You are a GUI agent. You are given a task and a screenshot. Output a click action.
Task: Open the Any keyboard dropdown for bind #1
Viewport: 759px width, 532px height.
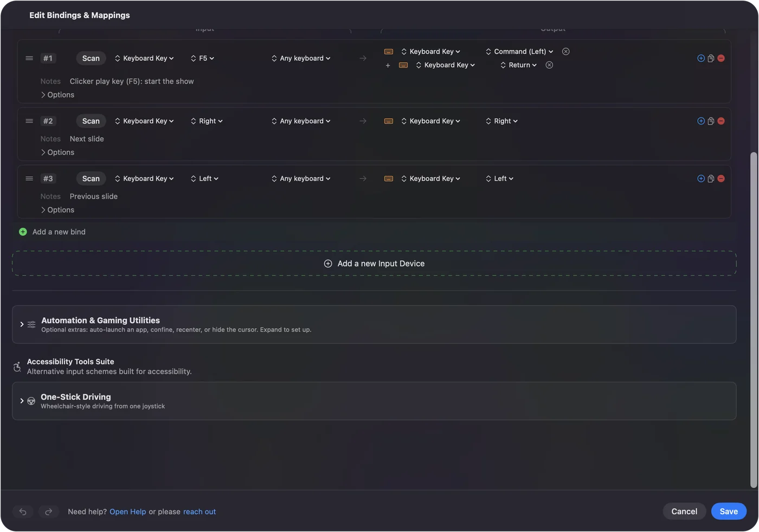[x=301, y=58]
